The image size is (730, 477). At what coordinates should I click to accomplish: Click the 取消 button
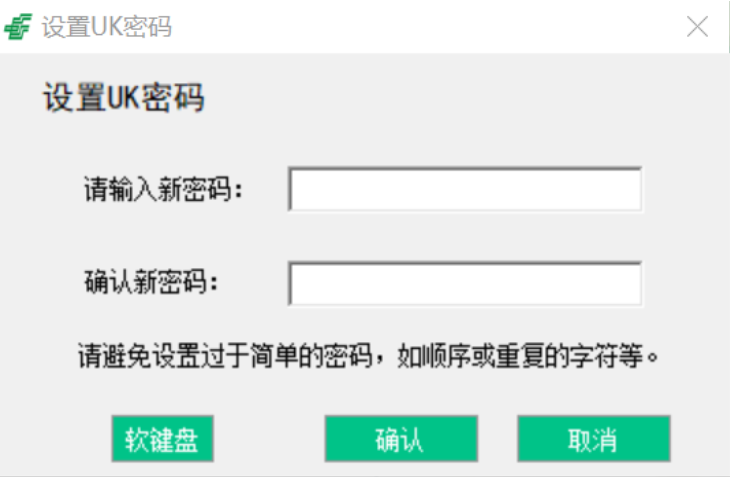click(594, 439)
